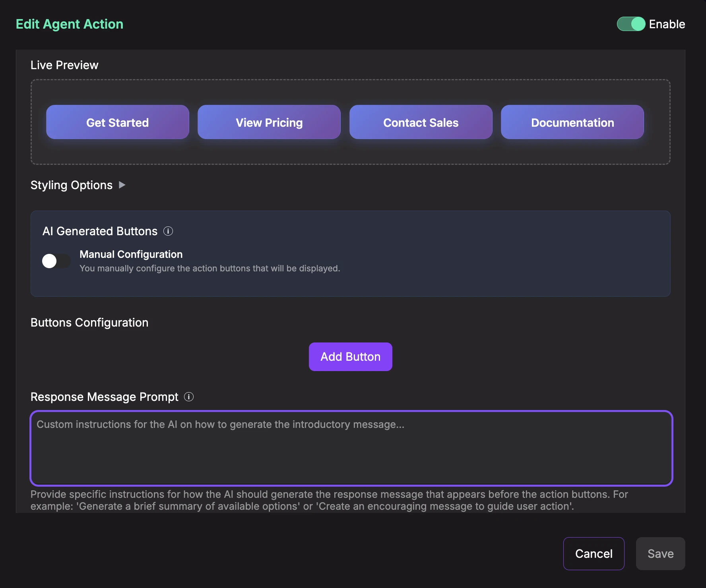Click the Live Preview heading

64,65
